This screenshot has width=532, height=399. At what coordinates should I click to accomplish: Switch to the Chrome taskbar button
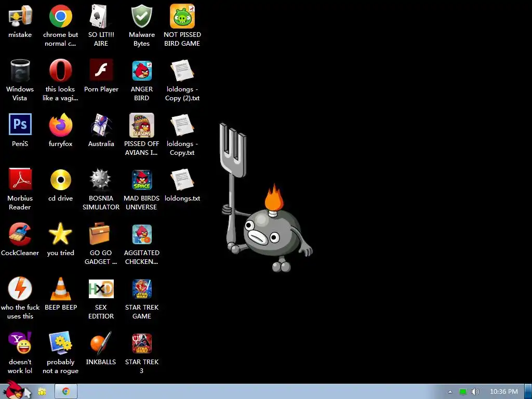[x=66, y=392]
